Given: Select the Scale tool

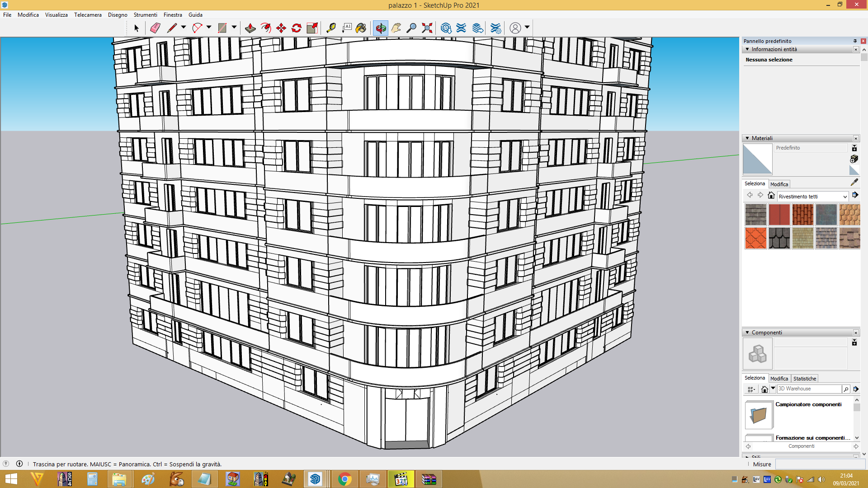Looking at the screenshot, I should pyautogui.click(x=312, y=28).
